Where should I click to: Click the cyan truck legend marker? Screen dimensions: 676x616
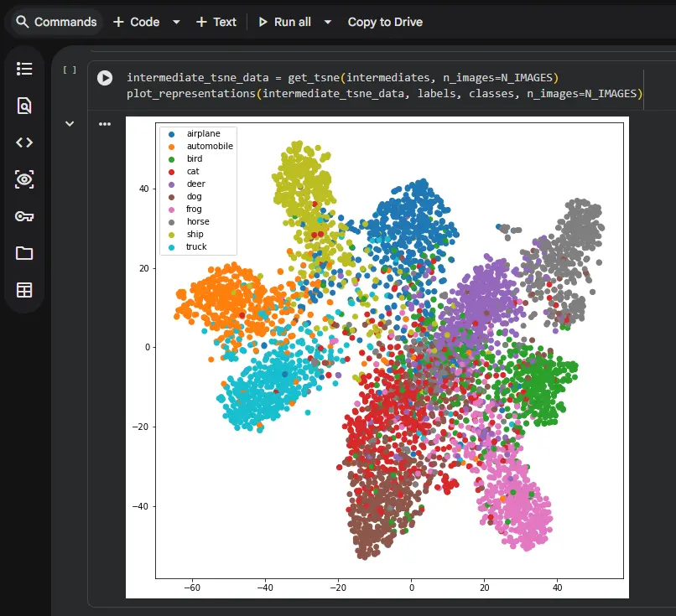pyautogui.click(x=172, y=247)
